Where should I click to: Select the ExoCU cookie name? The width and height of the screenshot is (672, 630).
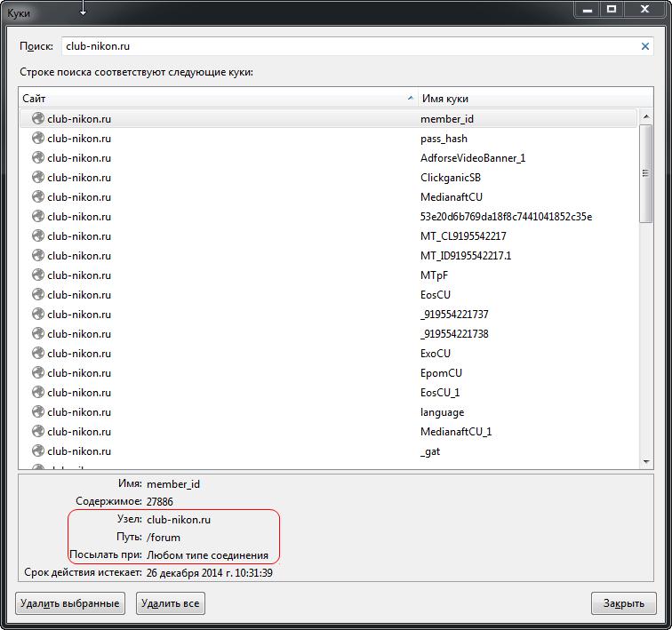coord(436,354)
